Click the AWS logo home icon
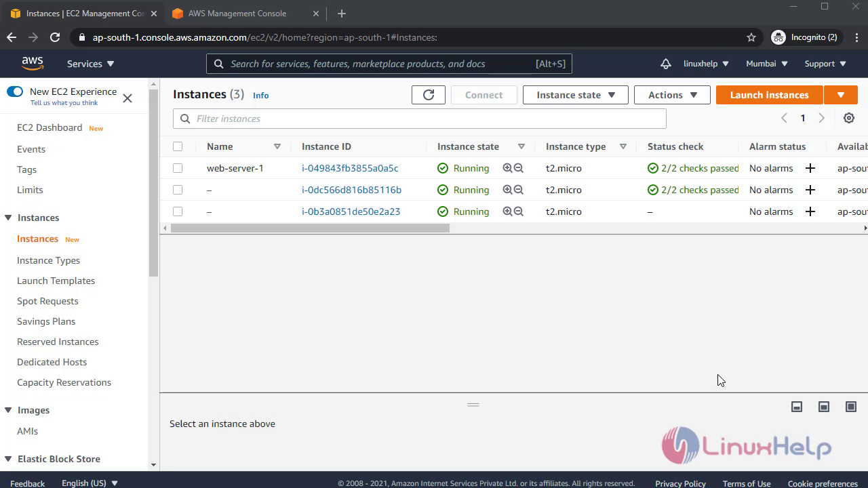This screenshot has height=488, width=868. click(33, 63)
